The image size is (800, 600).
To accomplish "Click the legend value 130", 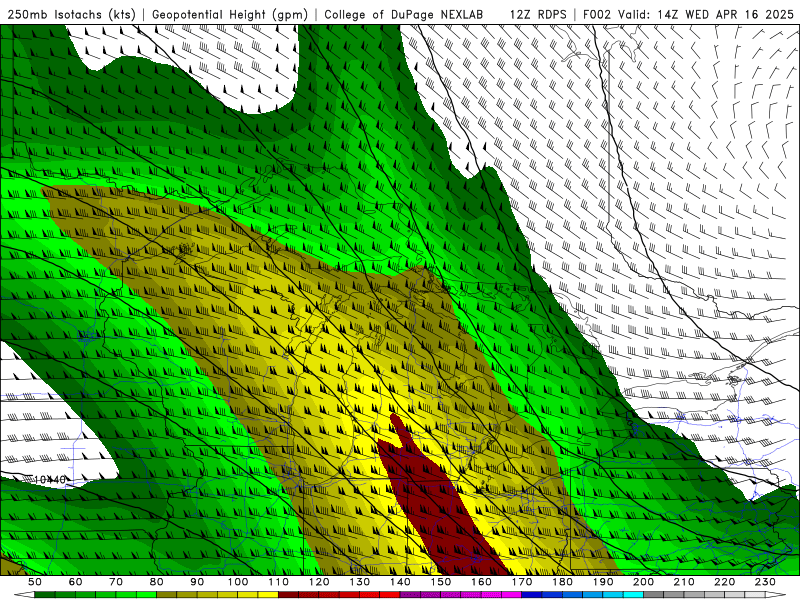I will click(x=360, y=582).
